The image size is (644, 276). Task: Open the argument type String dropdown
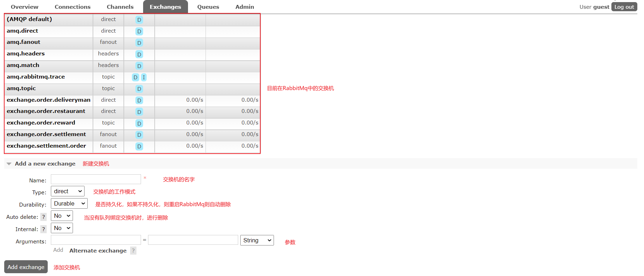[x=257, y=240]
